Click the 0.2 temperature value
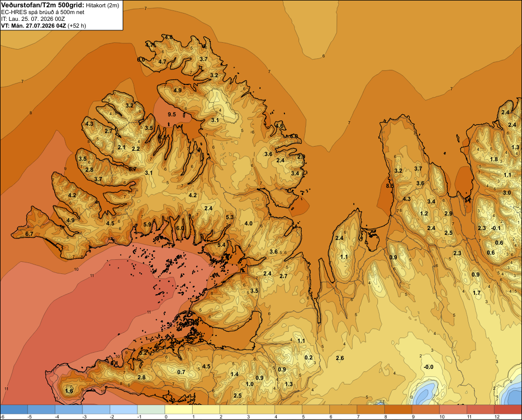522x420 pixels. [309, 357]
